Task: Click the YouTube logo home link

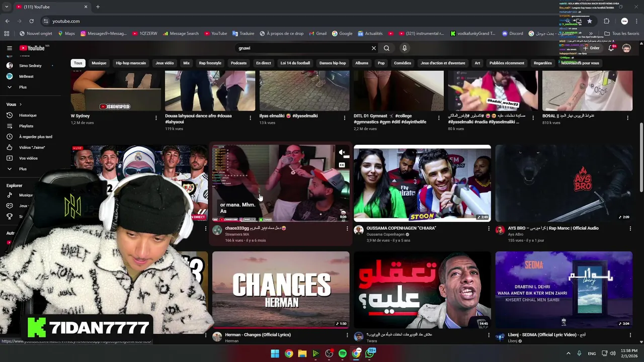Action: click(x=32, y=48)
